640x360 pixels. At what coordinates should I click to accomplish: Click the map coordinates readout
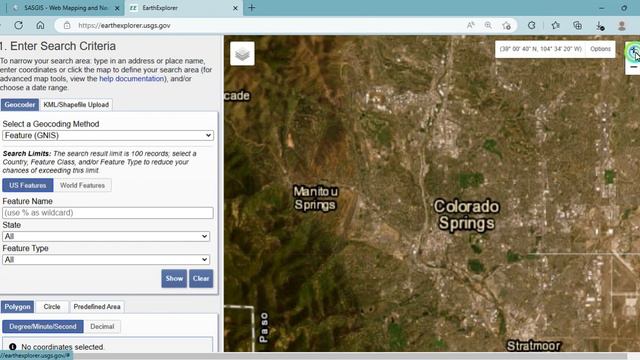tap(541, 49)
